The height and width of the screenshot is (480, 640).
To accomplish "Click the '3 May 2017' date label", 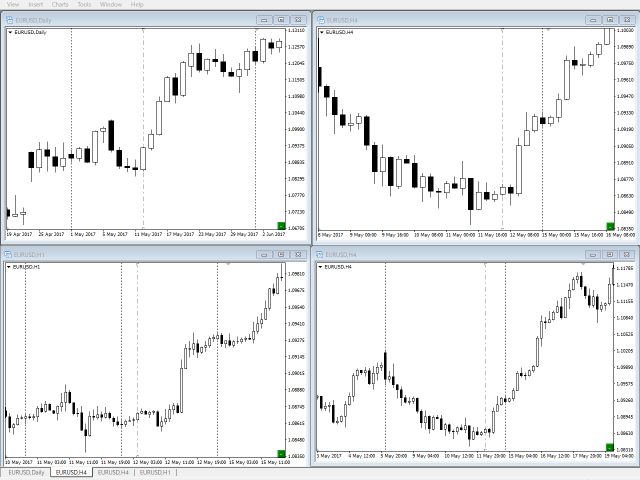I will click(329, 456).
